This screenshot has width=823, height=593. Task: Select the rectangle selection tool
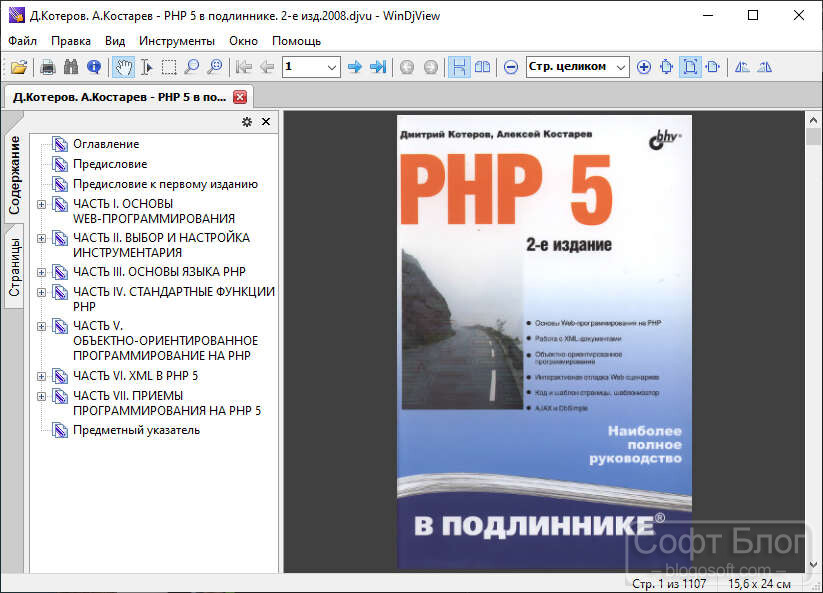[169, 67]
